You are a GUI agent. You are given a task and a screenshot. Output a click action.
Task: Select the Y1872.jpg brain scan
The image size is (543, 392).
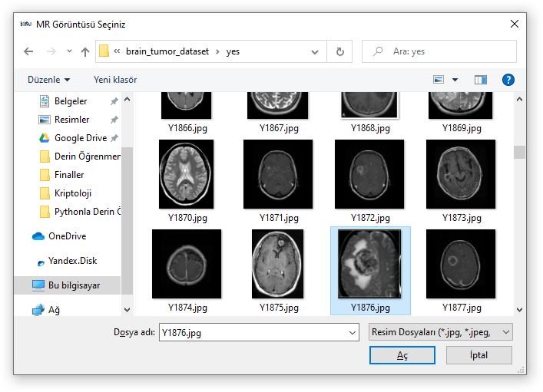pyautogui.click(x=369, y=174)
